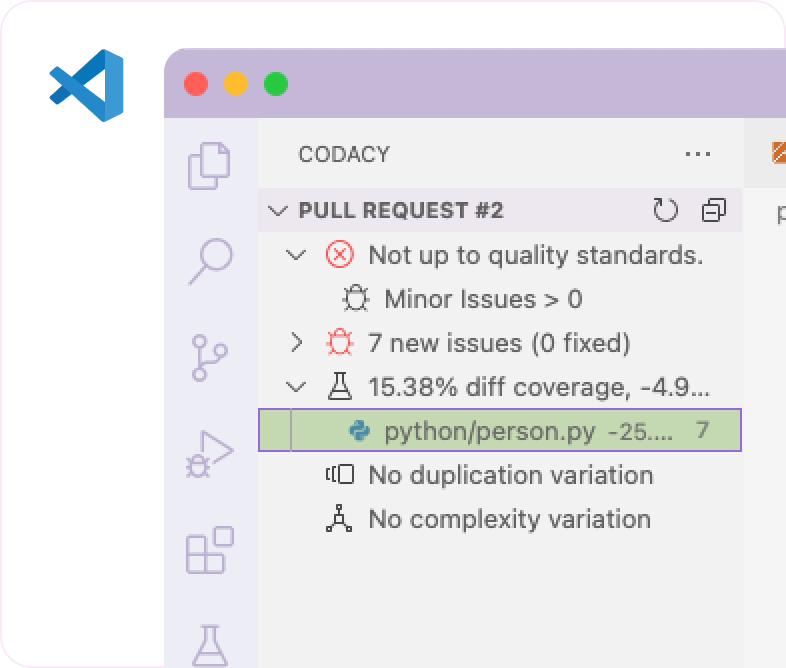Click the 7 badge on person.py row
The height and width of the screenshot is (668, 786).
[x=702, y=430]
